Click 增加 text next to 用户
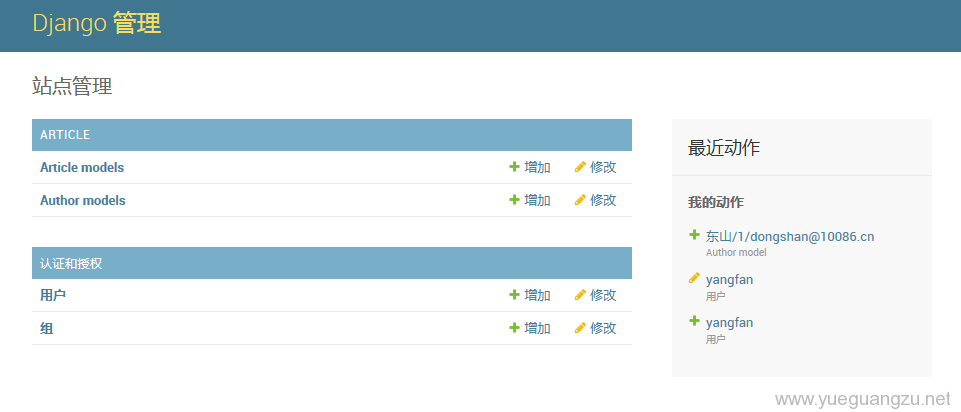 [537, 295]
